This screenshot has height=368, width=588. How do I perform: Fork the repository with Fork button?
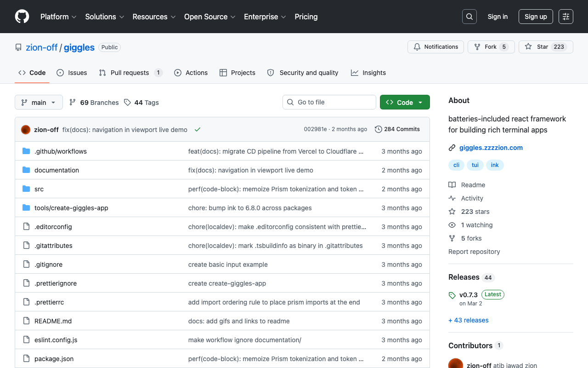point(491,47)
